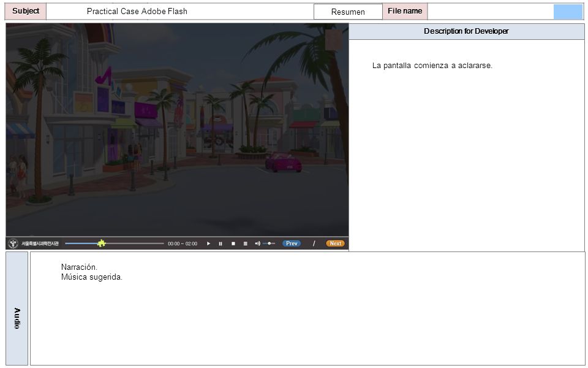Select the 00:00 ~ 02:00 time readout
Screen dimensions: 588x368
183,243
